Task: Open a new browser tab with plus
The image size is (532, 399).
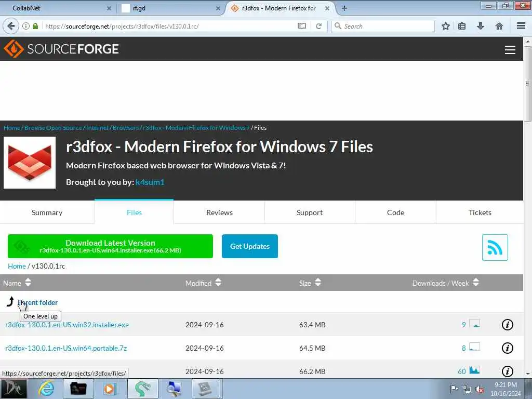Action: pos(344,8)
